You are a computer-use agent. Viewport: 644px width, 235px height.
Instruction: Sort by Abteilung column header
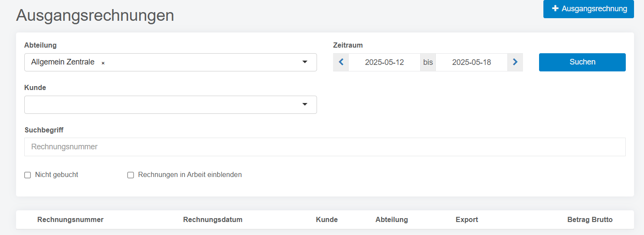[x=392, y=219]
